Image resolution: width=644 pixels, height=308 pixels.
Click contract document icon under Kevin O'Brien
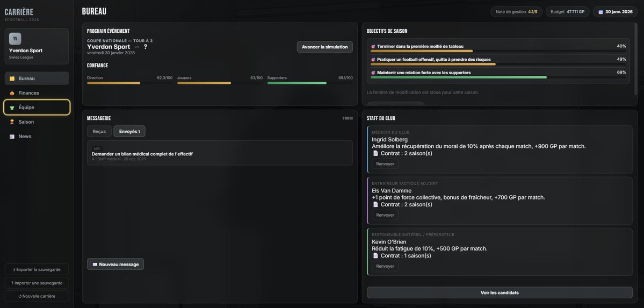[375, 255]
